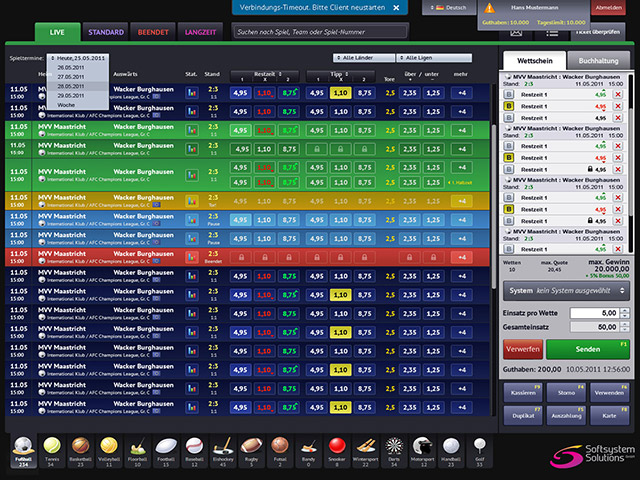Select the Futsal sport icon
640x480 pixels.
280,451
